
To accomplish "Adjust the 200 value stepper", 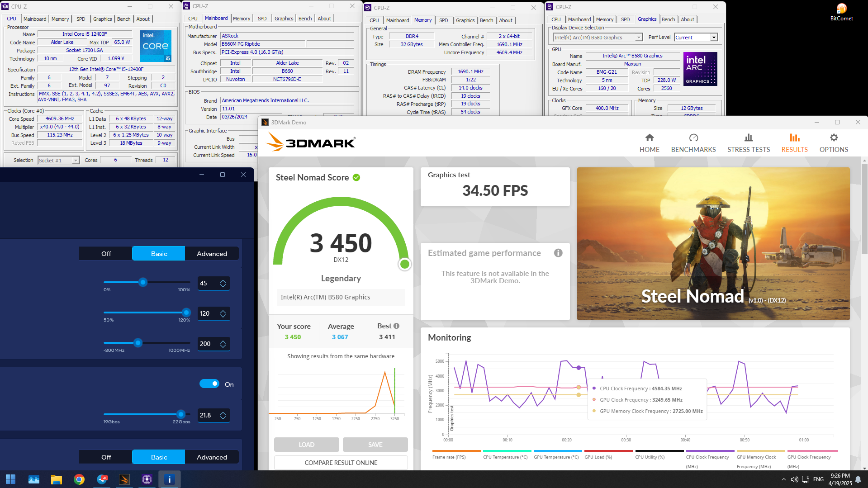I will tap(223, 344).
